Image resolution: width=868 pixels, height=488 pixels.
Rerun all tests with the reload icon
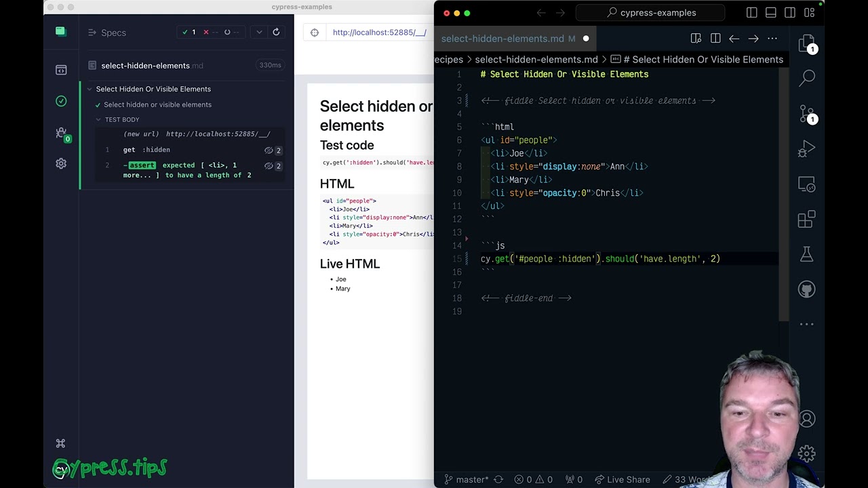[276, 32]
